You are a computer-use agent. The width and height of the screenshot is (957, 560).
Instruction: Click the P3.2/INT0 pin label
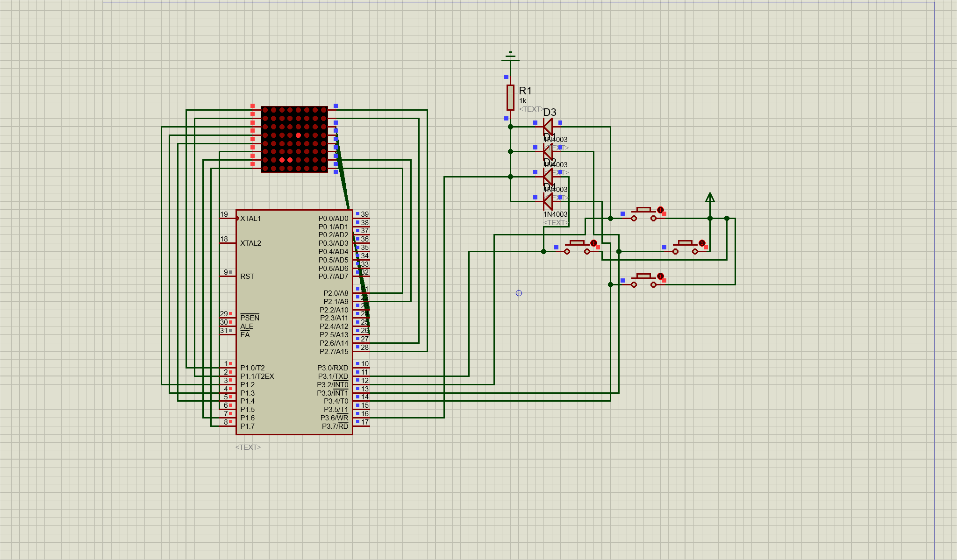tap(333, 384)
